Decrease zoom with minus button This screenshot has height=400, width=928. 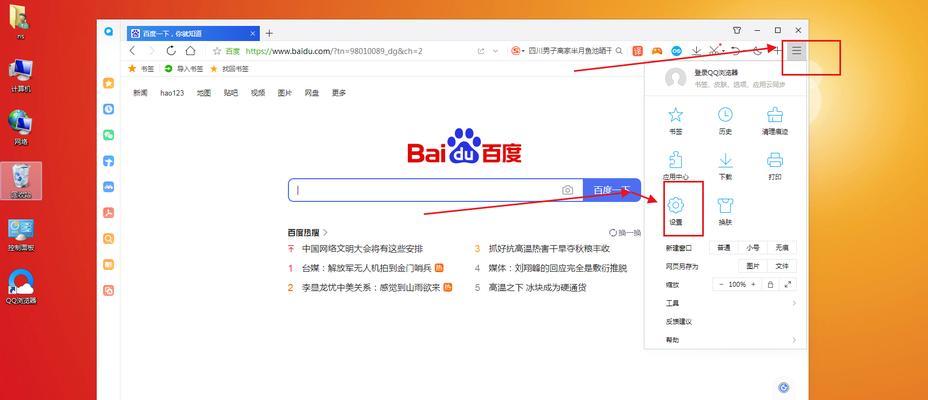(x=721, y=285)
